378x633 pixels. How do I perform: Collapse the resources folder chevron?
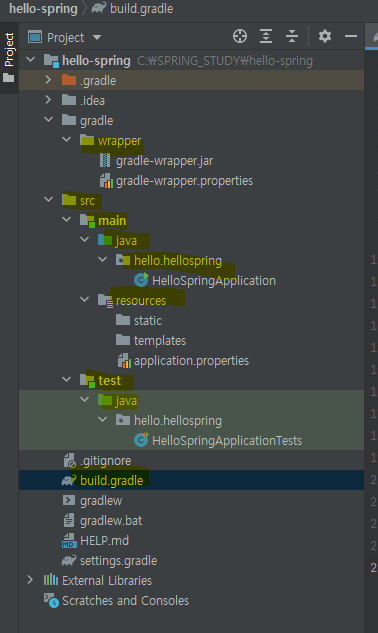[x=84, y=300]
